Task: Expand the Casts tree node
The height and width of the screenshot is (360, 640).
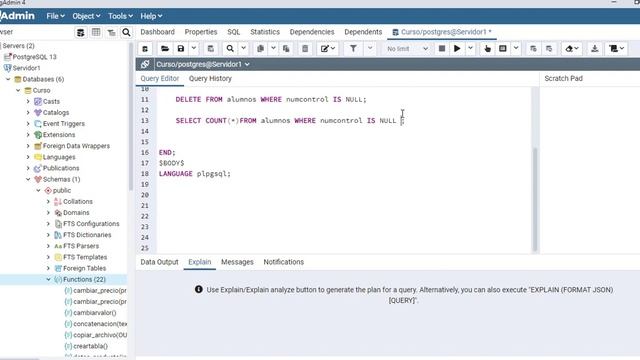Action: [x=28, y=101]
